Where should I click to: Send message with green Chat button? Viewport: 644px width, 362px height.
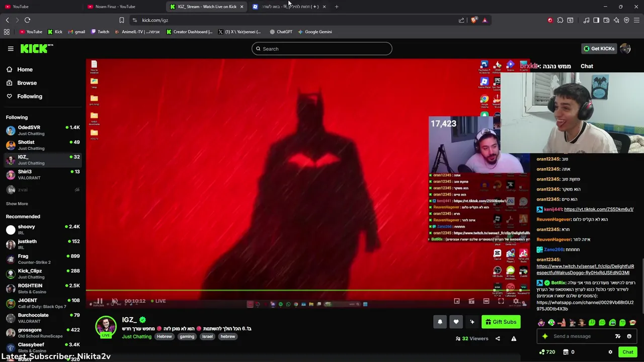coord(627,352)
